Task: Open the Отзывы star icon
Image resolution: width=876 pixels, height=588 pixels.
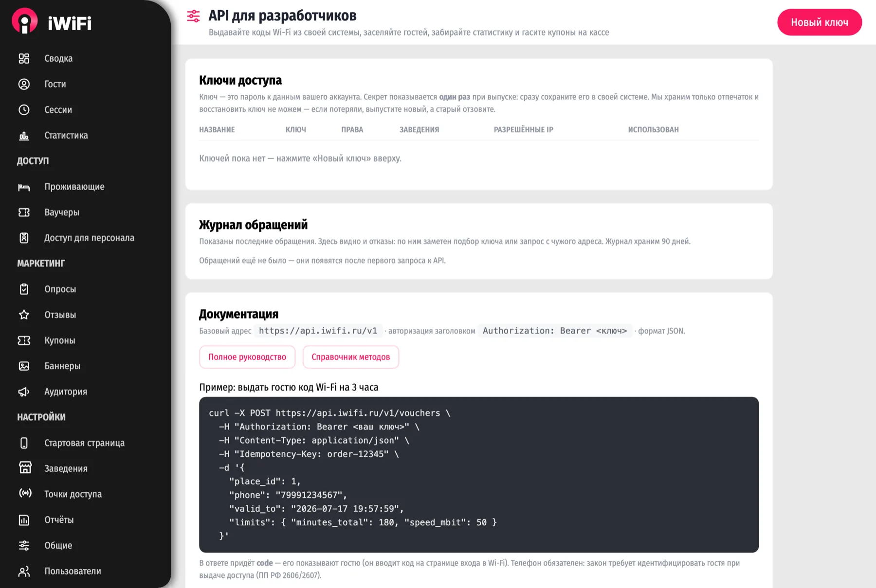Action: [x=24, y=315]
